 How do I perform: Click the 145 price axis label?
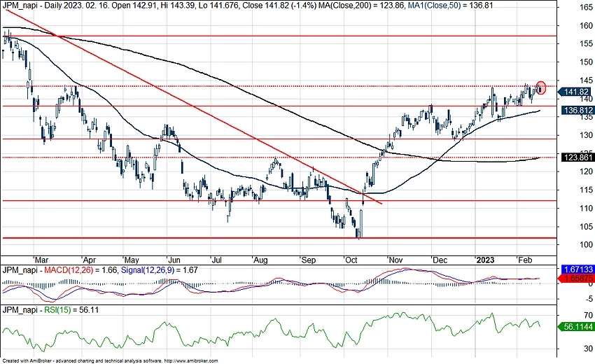586,80
